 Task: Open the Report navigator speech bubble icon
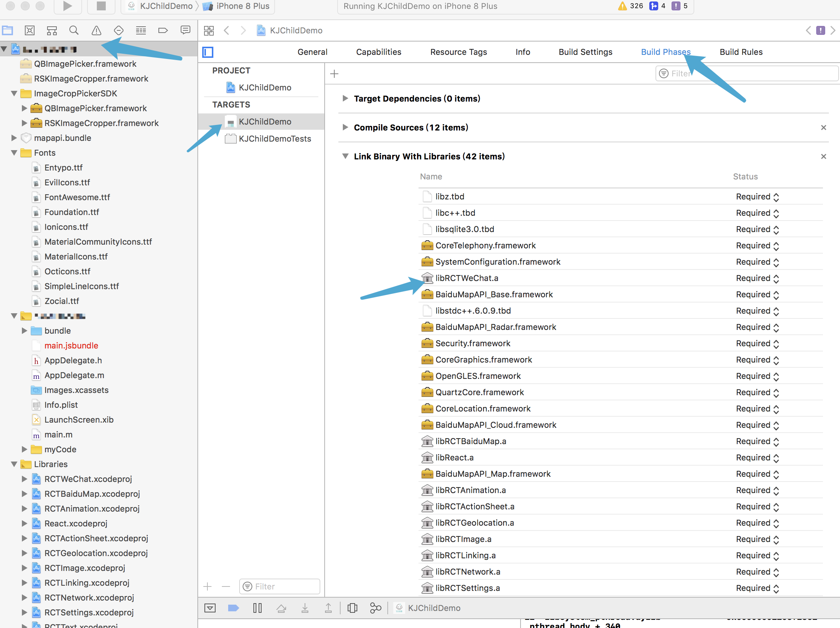(185, 30)
